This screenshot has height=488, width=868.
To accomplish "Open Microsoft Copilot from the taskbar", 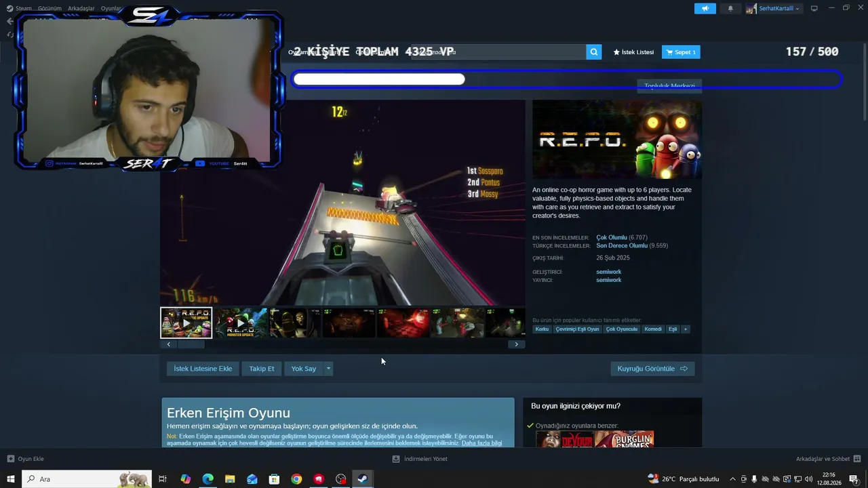I will 186,479.
